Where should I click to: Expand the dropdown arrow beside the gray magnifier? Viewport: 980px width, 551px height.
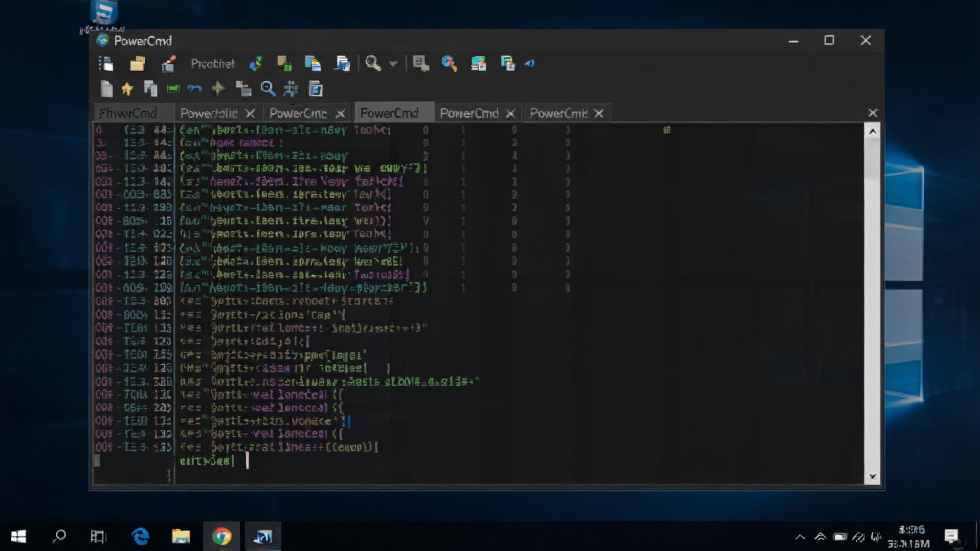(x=393, y=64)
